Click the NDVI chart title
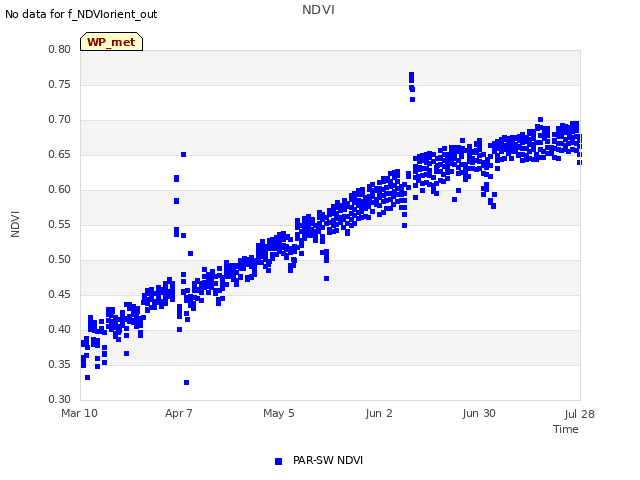 coord(318,10)
